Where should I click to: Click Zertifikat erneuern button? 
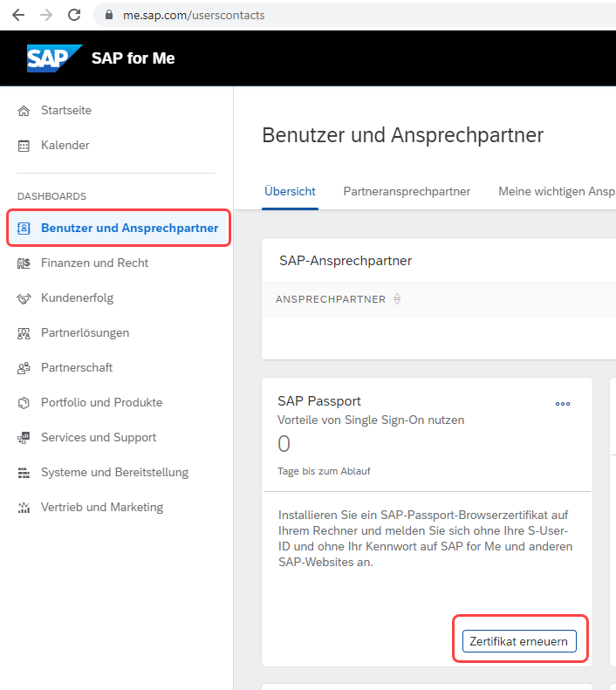(x=519, y=641)
